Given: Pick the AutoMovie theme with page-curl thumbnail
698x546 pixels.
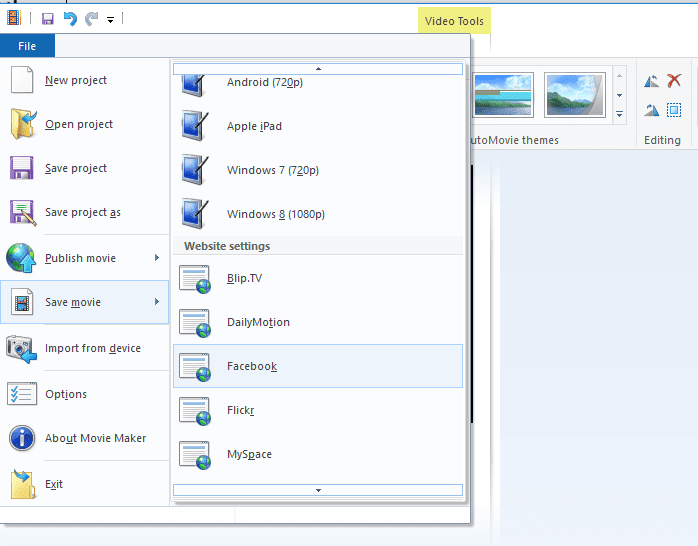Looking at the screenshot, I should pos(575,95).
